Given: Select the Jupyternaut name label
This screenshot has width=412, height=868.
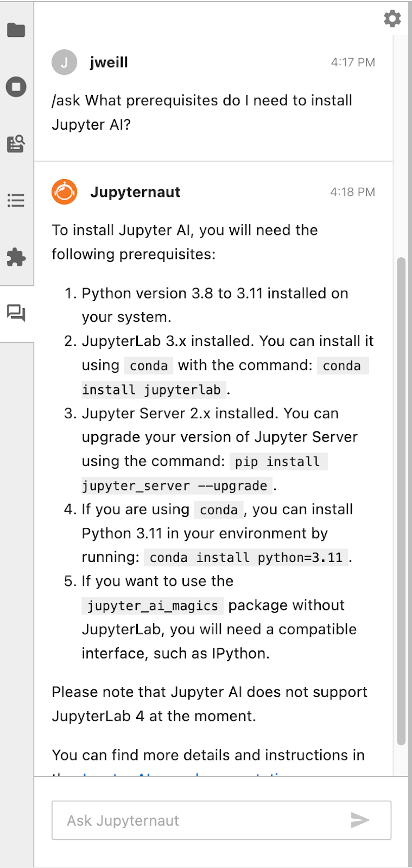Looking at the screenshot, I should (135, 192).
